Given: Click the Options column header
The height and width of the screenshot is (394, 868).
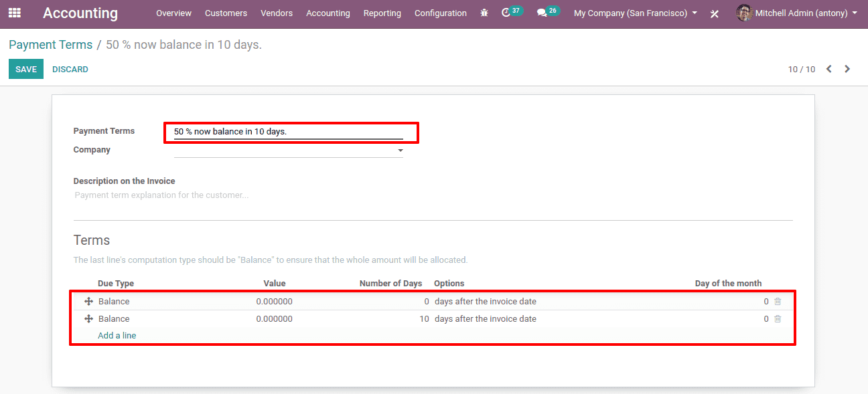Looking at the screenshot, I should (449, 284).
